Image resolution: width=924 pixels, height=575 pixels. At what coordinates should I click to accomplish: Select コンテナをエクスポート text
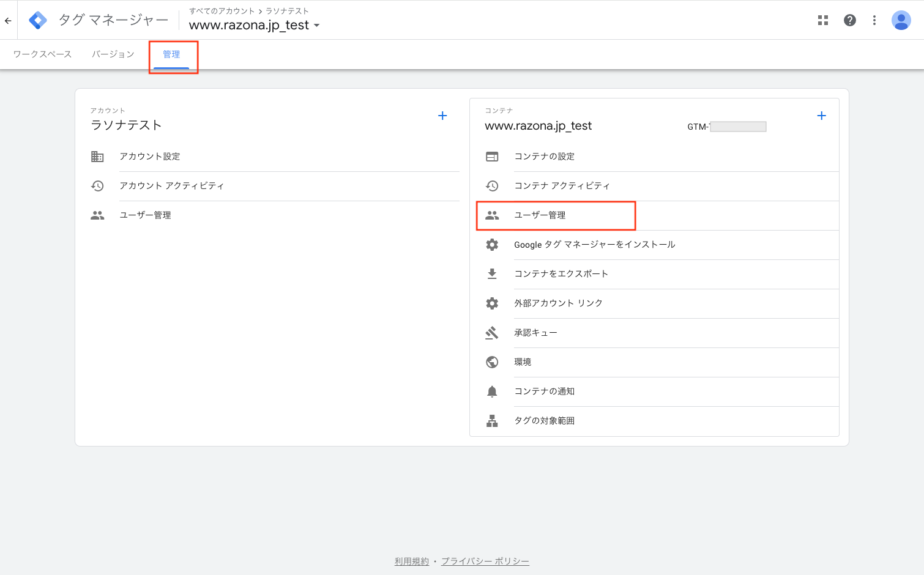pyautogui.click(x=561, y=274)
